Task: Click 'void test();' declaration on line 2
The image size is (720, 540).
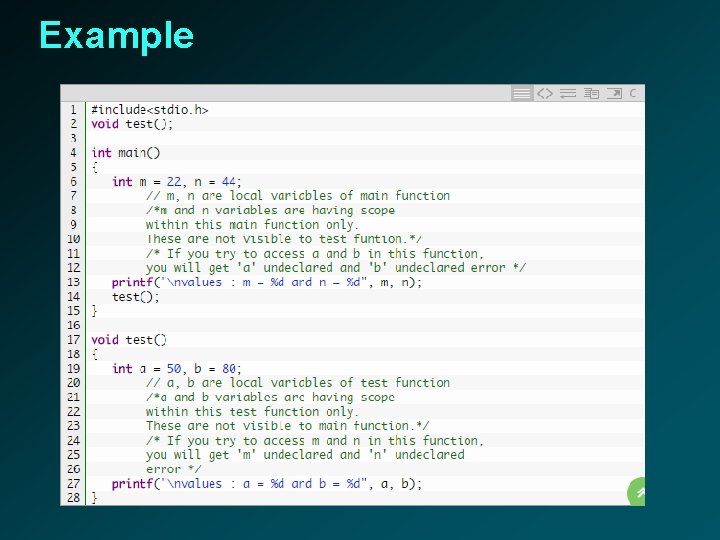Action: coord(132,124)
